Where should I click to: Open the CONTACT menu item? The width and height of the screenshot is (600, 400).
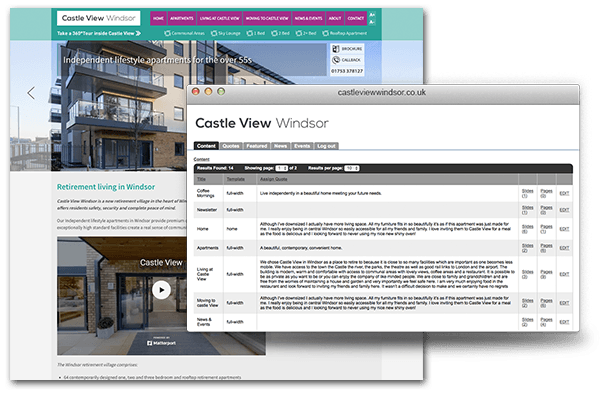(355, 18)
